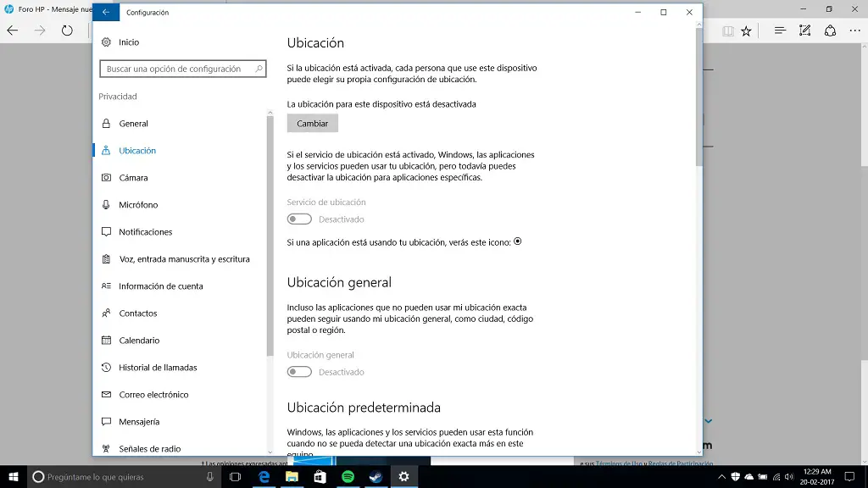Show hidden system tray icons

pos(721,476)
